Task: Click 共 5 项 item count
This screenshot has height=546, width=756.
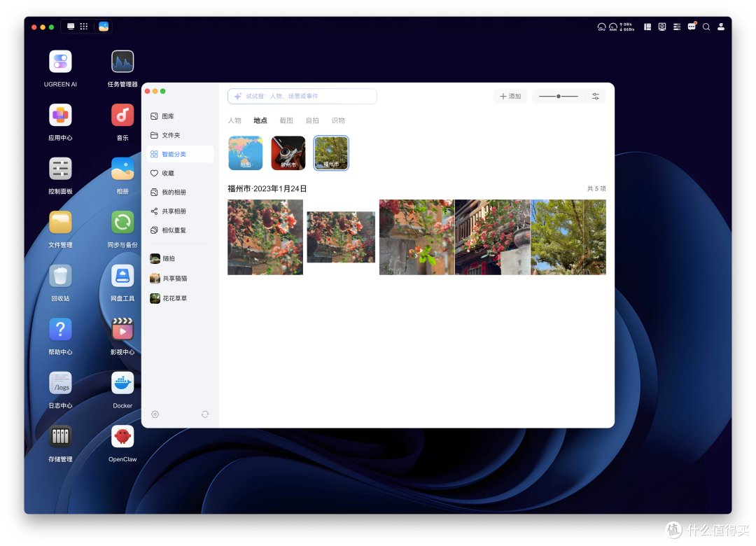Action: tap(596, 188)
